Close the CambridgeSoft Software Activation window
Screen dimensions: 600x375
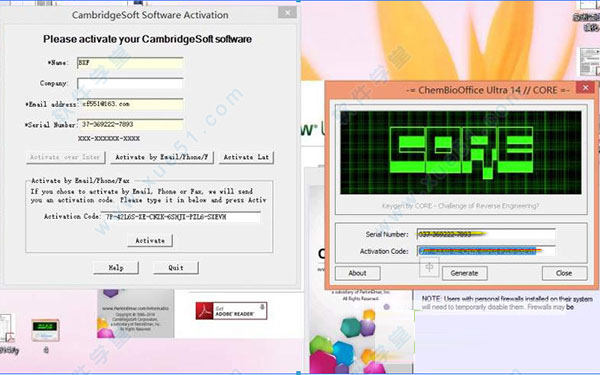(287, 13)
